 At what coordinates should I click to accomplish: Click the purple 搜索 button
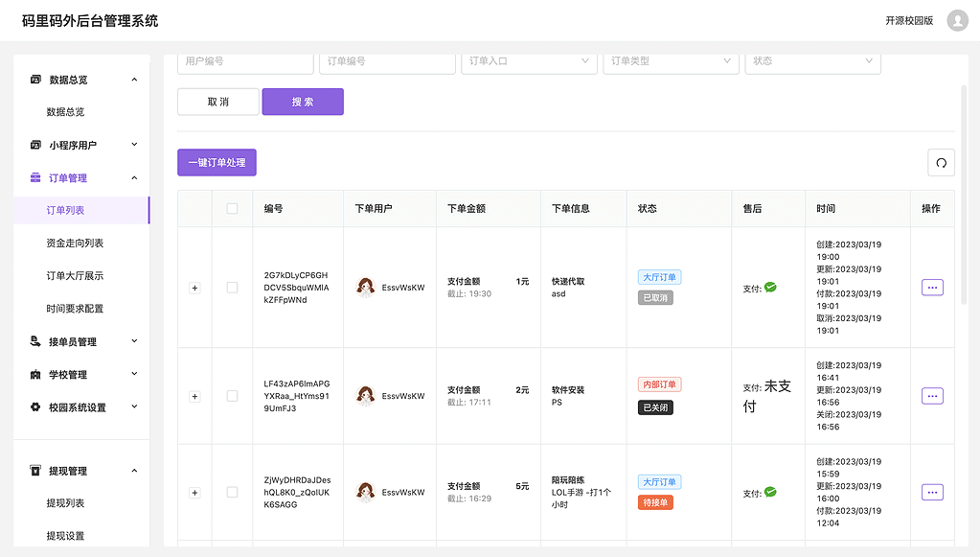click(303, 102)
